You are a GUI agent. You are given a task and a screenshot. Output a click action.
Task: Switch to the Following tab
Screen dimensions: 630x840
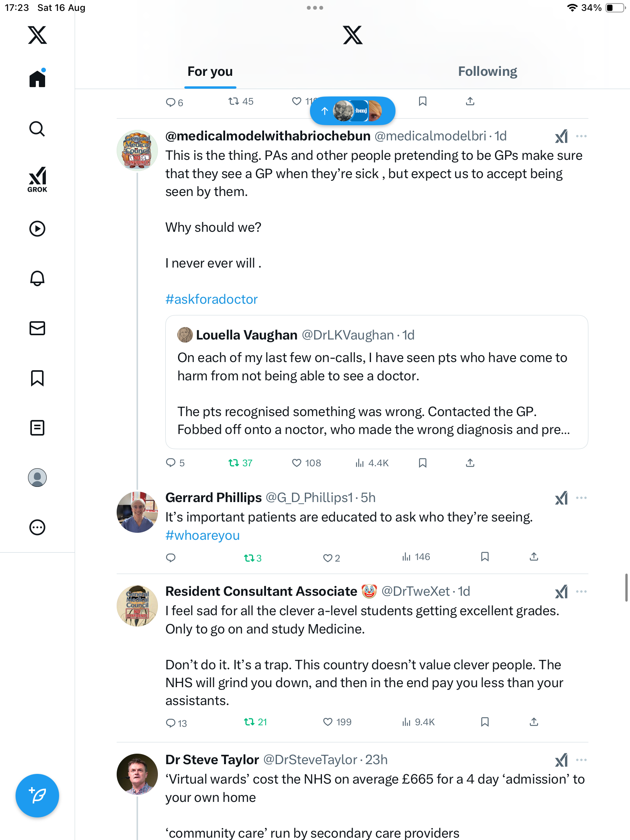click(487, 72)
